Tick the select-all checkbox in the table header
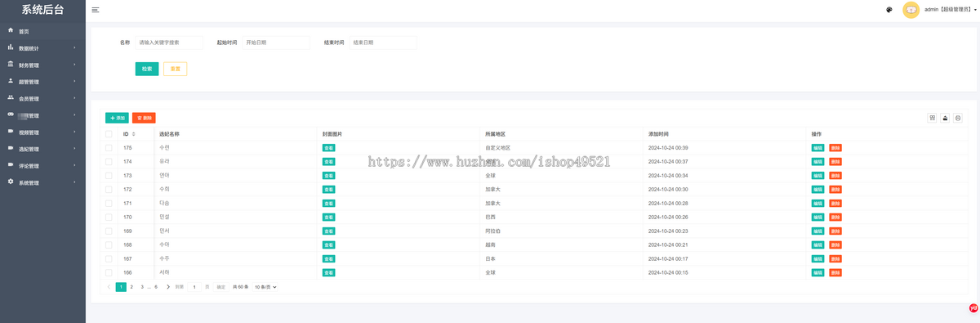Screen dimensions: 980x323 (109, 133)
